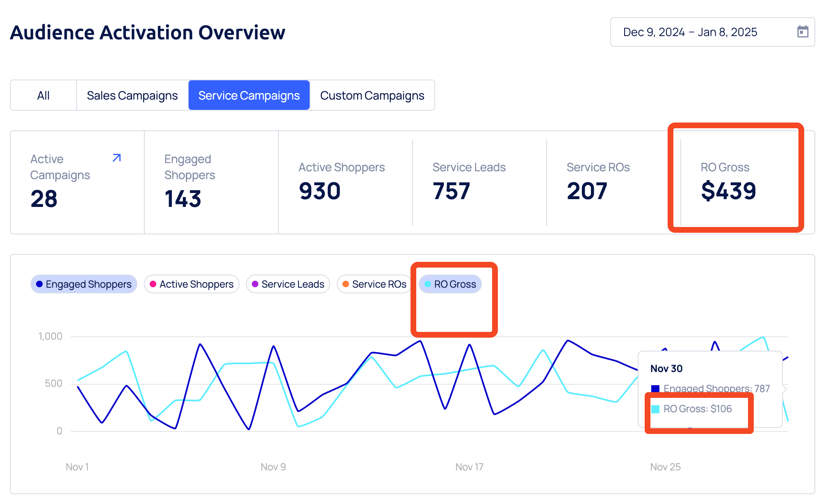The height and width of the screenshot is (504, 821).
Task: Click the Active Campaigns arrow icon
Action: click(x=117, y=158)
